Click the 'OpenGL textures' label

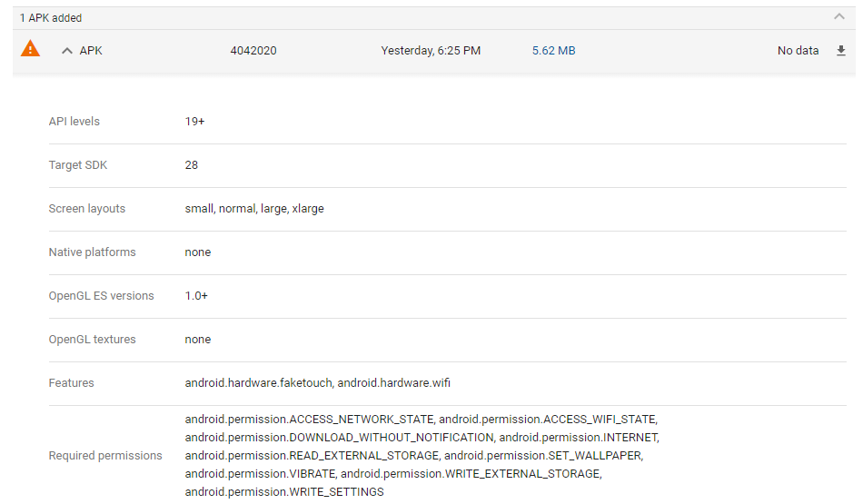pyautogui.click(x=92, y=340)
